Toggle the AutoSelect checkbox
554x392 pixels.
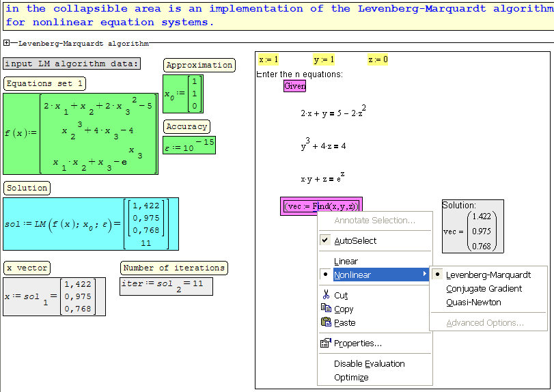pos(325,240)
